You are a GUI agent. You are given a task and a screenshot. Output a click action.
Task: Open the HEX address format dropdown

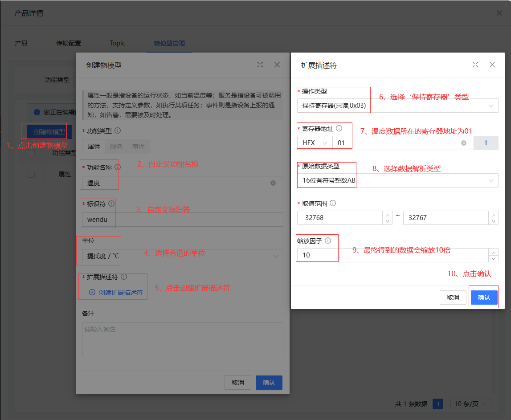(315, 143)
